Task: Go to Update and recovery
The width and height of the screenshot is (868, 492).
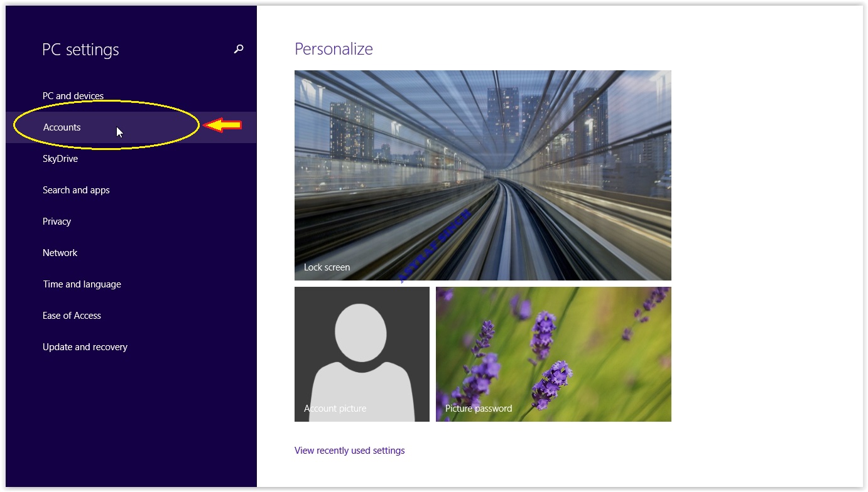Action: click(x=85, y=346)
